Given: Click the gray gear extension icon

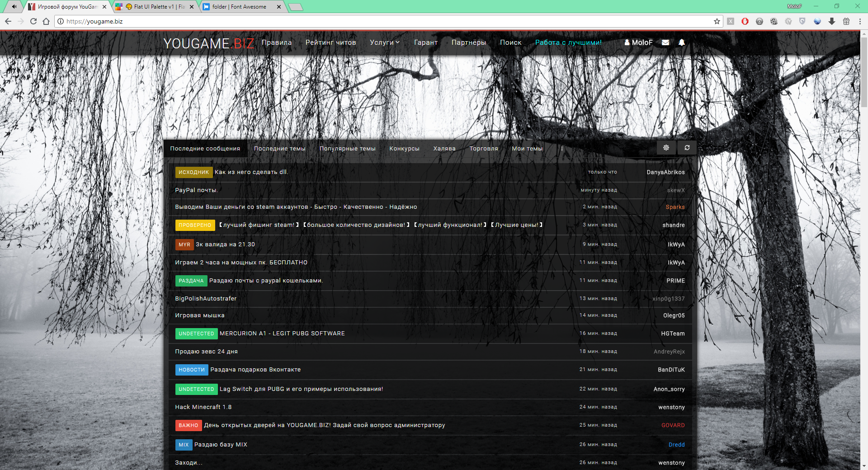Looking at the screenshot, I should 759,21.
